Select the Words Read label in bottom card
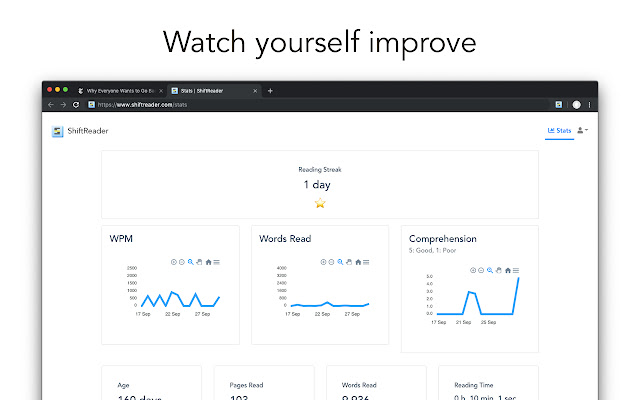The width and height of the screenshot is (640, 400). [x=359, y=385]
